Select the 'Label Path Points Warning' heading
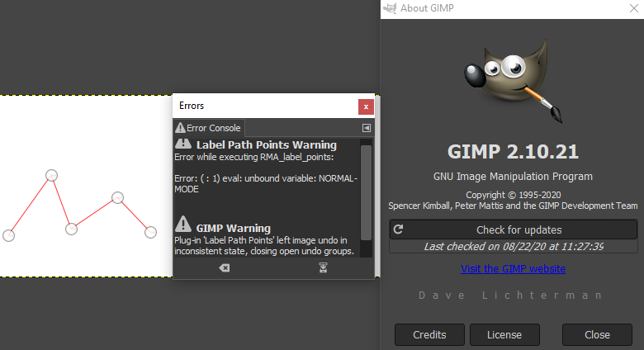 coord(266,144)
